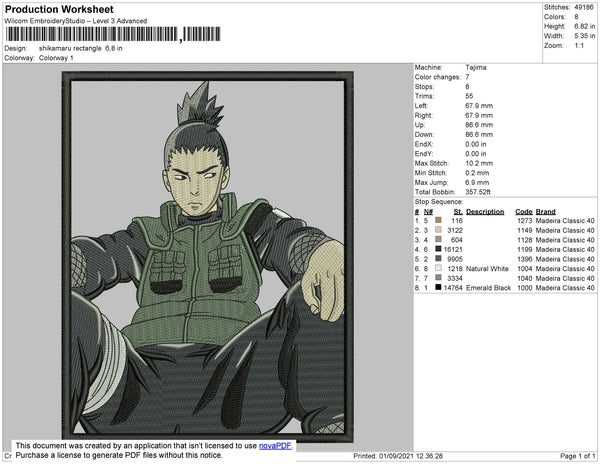
Task: Click the Colors value 8
Action: pyautogui.click(x=576, y=17)
